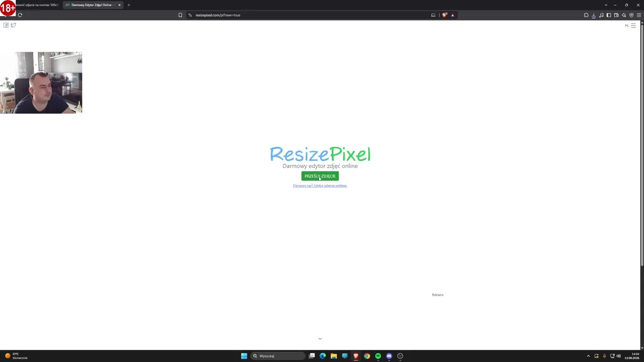Image resolution: width=644 pixels, height=362 pixels.
Task: Open the browser tab search chevron
Action: click(606, 5)
